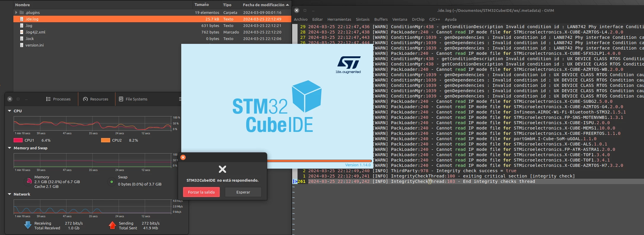644x235 pixels.
Task: Switch to the Resources tab
Action: pos(96,99)
